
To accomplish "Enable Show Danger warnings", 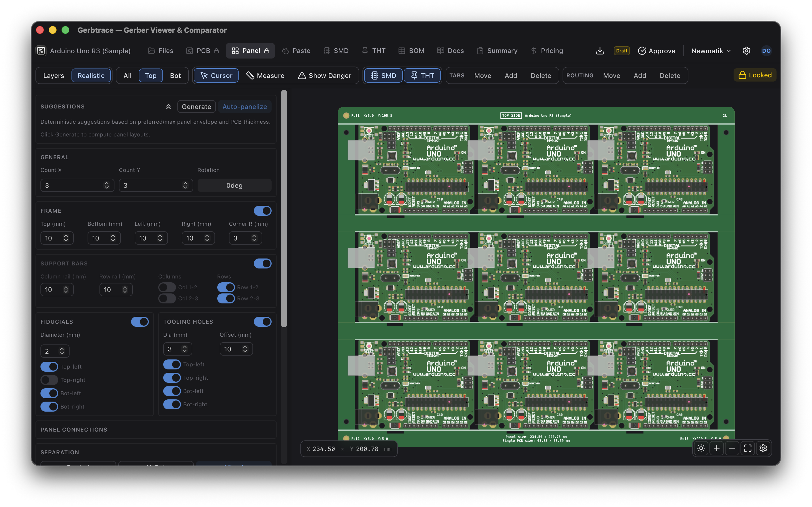I will 325,75.
